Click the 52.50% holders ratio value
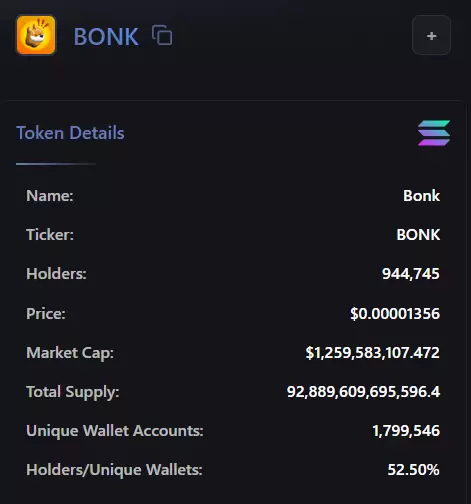The height and width of the screenshot is (504, 471). [413, 470]
